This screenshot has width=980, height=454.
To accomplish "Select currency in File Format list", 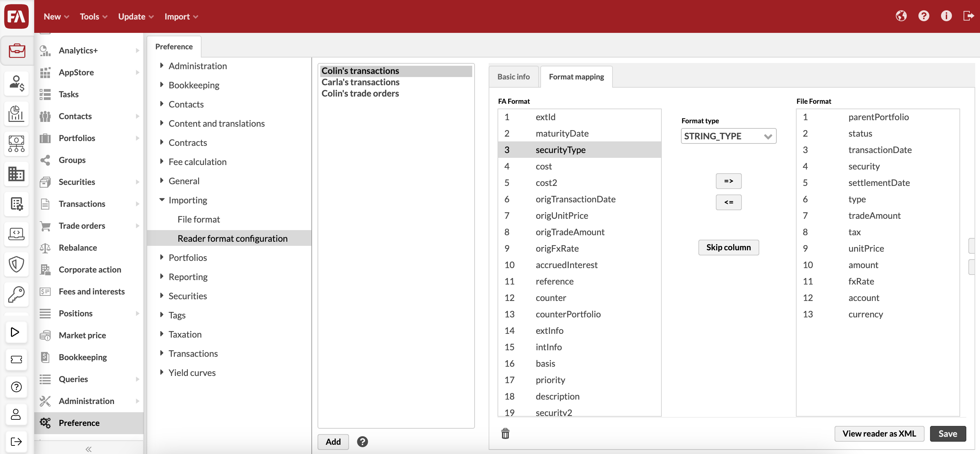I will tap(877, 314).
